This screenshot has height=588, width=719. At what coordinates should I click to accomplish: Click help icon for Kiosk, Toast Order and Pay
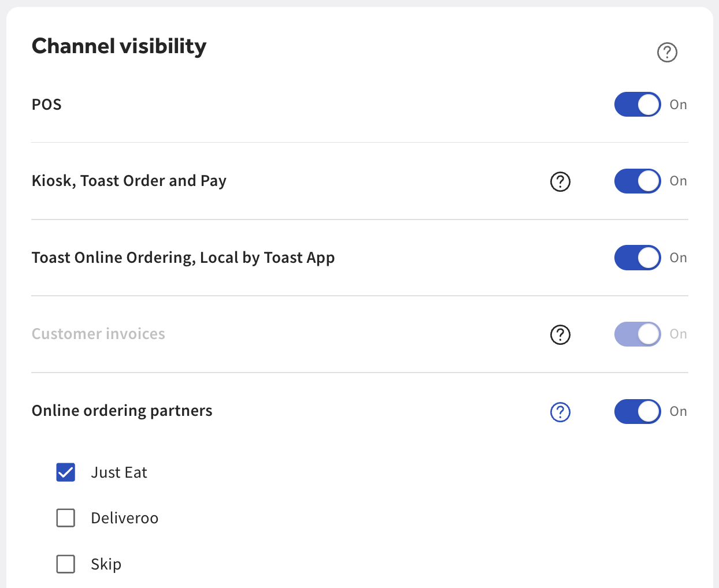(560, 181)
